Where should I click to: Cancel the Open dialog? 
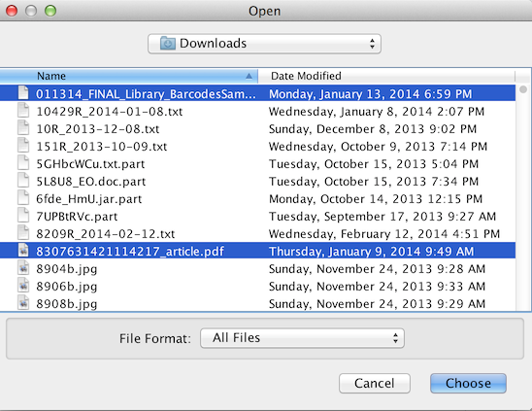[375, 383]
